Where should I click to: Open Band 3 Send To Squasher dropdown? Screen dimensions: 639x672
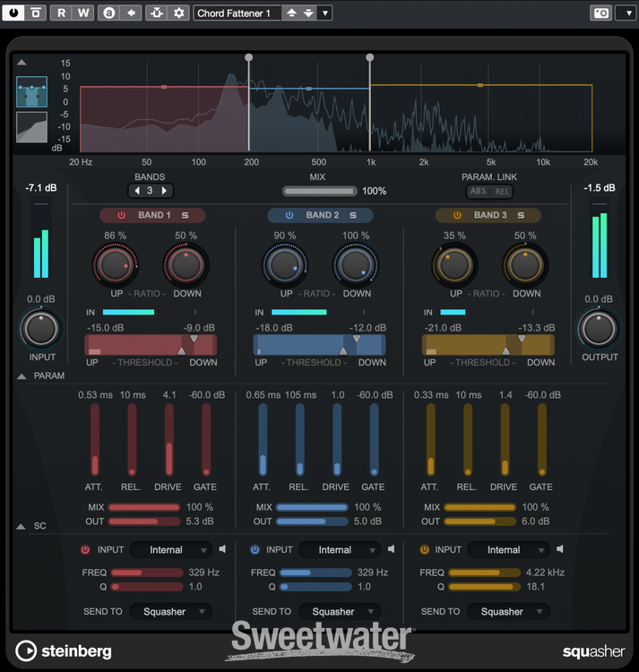tap(508, 611)
